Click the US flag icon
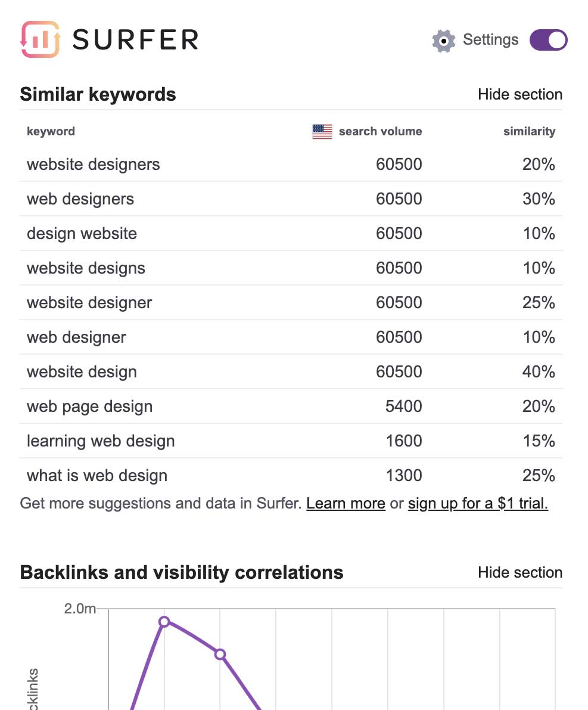This screenshot has width=588, height=710. 322,132
